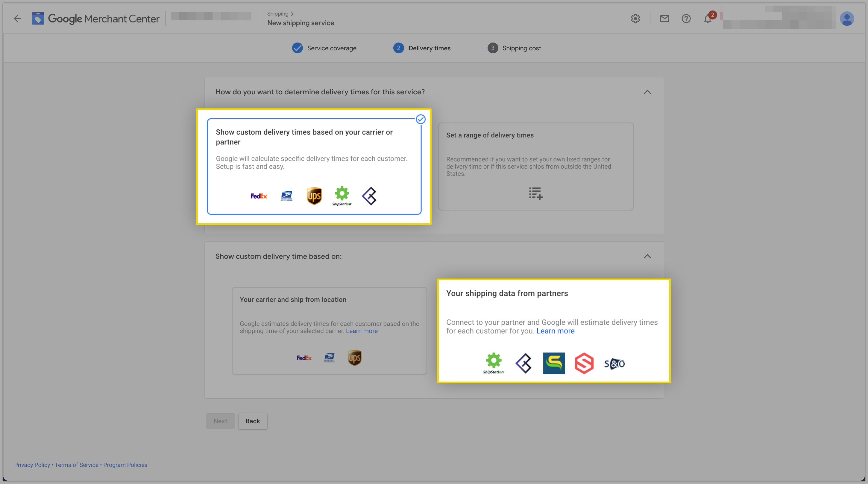This screenshot has height=484, width=868.
Task: Click blue-green S logo in the shipping data from partners card
Action: 554,363
